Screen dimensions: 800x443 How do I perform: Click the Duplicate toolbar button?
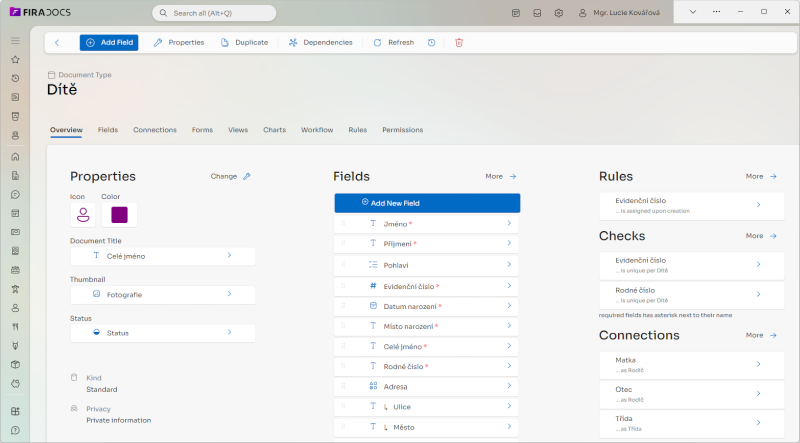(244, 42)
